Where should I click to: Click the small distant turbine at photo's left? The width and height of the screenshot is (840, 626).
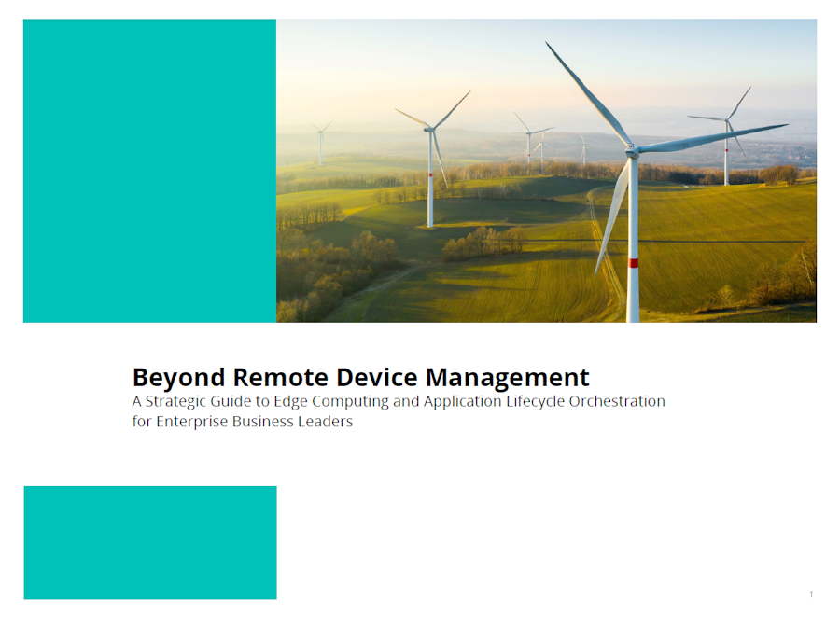[x=320, y=142]
